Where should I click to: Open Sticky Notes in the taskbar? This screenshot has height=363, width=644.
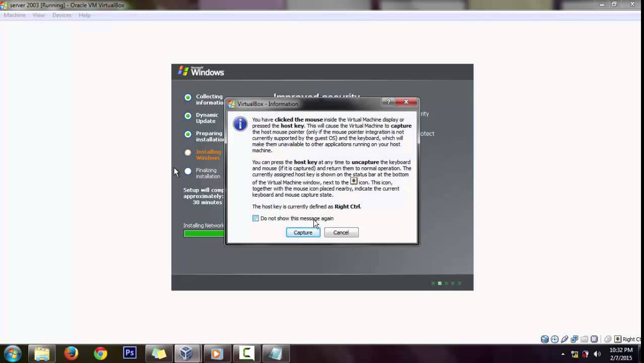coord(159,353)
